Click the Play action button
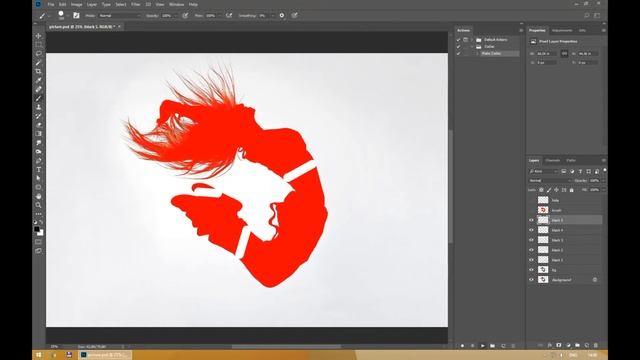 (x=482, y=346)
